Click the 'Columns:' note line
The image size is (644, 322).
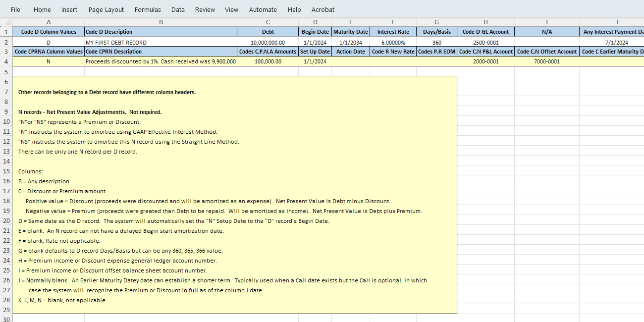click(x=31, y=171)
